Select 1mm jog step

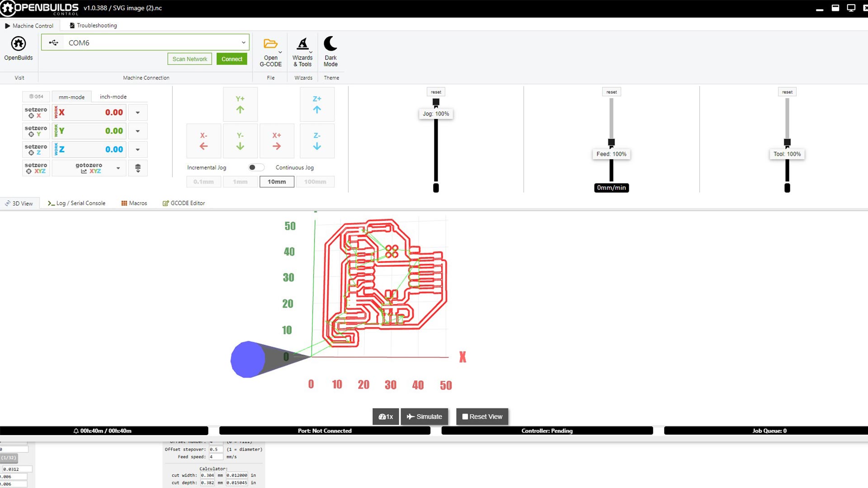point(240,182)
